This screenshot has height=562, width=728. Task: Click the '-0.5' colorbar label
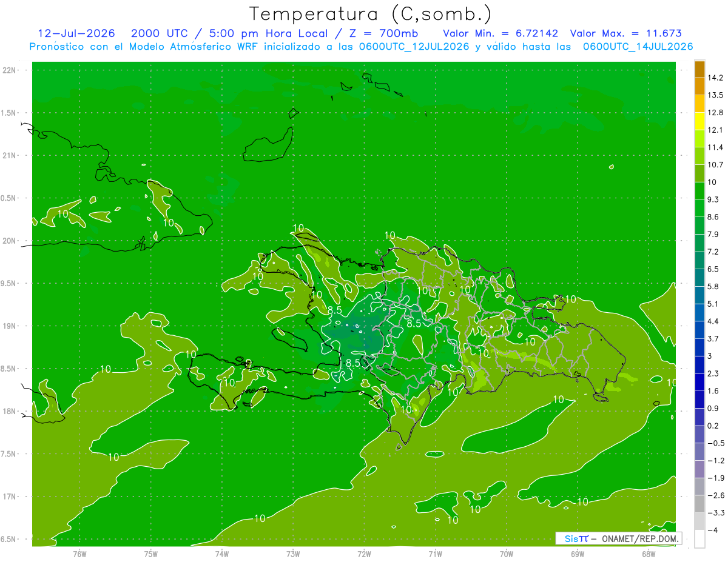(716, 443)
